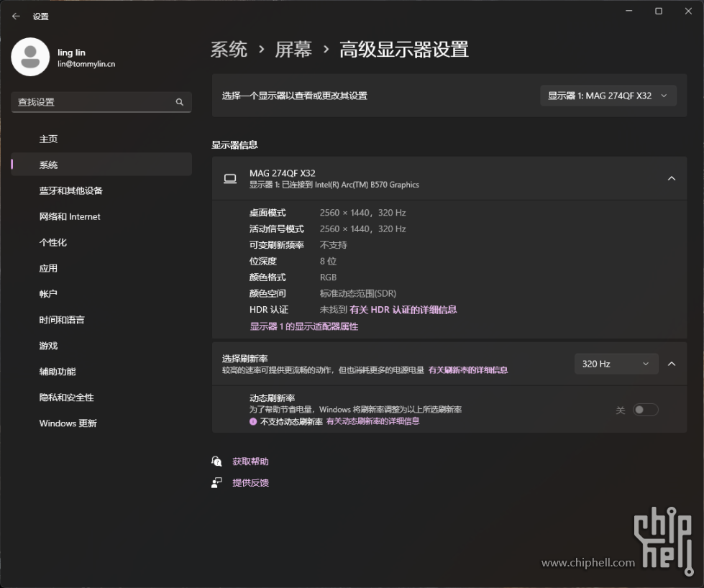Click the 提供反馈 link
Viewport: 704px width, 588px height.
pos(250,482)
